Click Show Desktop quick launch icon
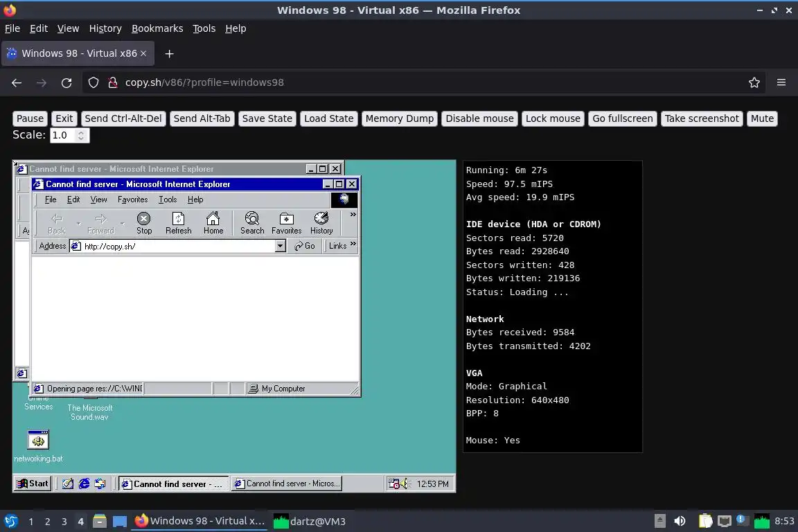This screenshot has height=532, width=798. 68,484
